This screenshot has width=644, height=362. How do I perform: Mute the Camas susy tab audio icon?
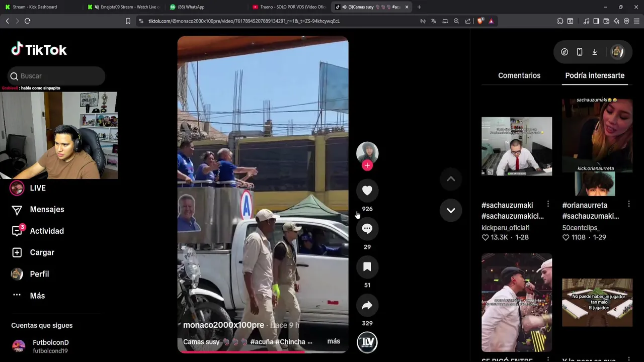[344, 7]
